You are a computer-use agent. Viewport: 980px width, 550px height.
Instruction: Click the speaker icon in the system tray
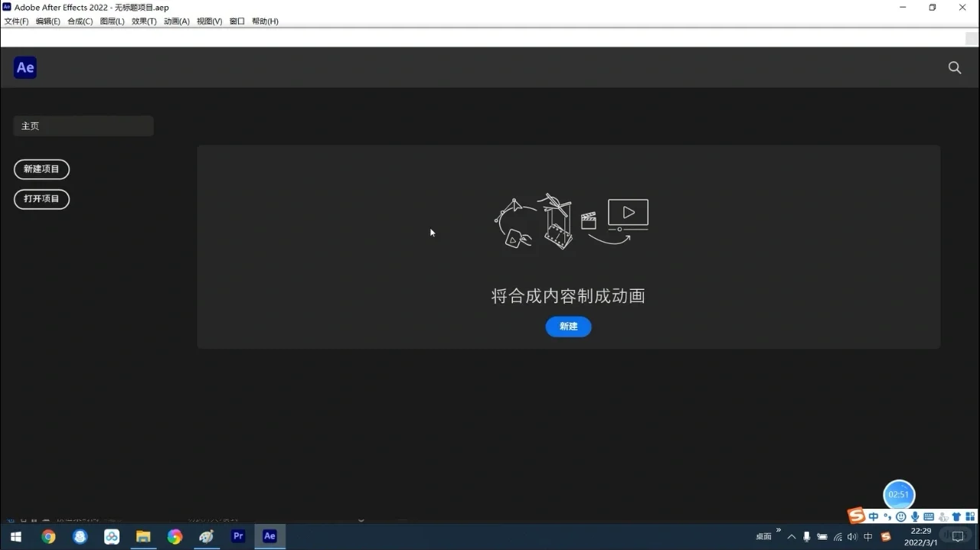pyautogui.click(x=851, y=536)
